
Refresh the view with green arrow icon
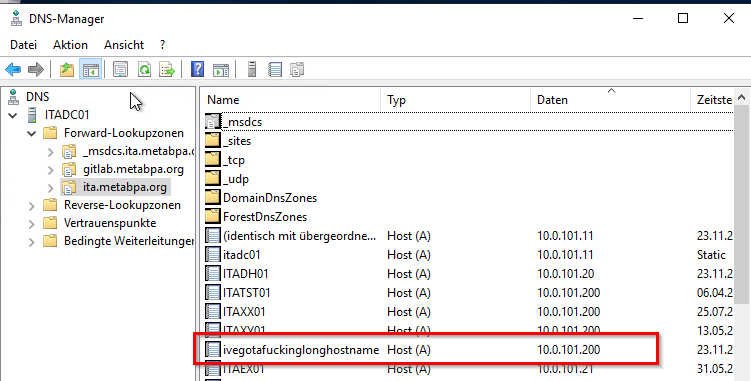click(x=144, y=69)
